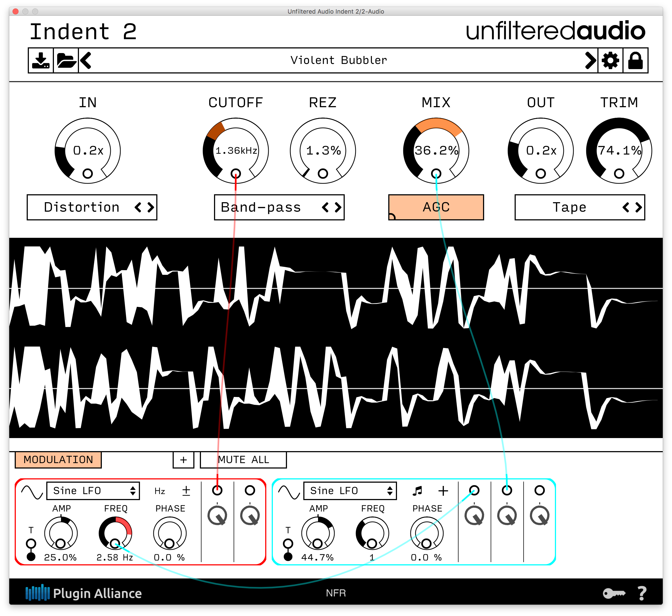Viewport: 672px width, 616px height.
Task: Adjust the red LFO first output amount knob
Action: coord(217,516)
